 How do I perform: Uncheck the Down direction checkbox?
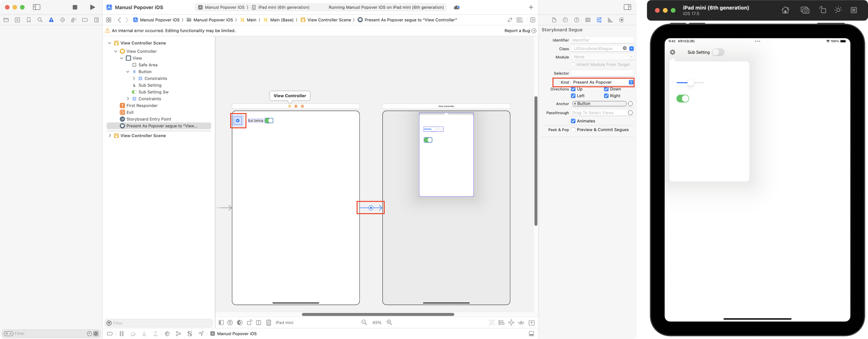click(x=606, y=89)
